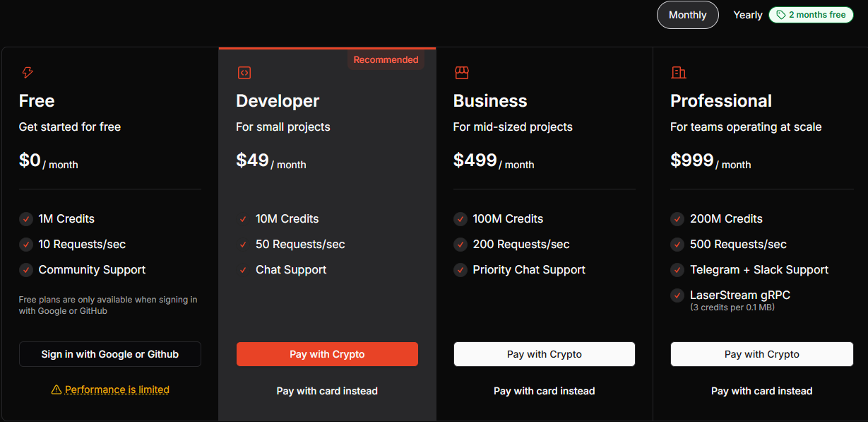Switch to Yearly billing

click(x=748, y=15)
